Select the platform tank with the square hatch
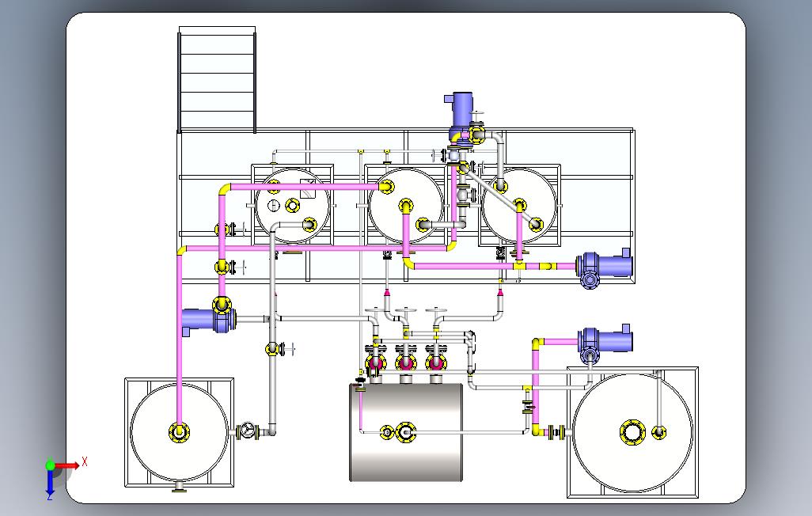This screenshot has height=516, width=812. (293, 205)
